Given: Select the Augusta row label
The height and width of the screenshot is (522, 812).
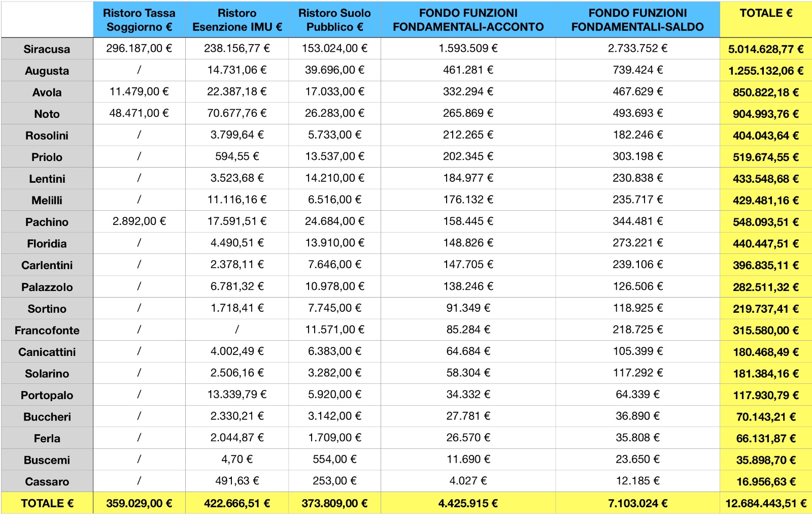Looking at the screenshot, I should coord(47,71).
